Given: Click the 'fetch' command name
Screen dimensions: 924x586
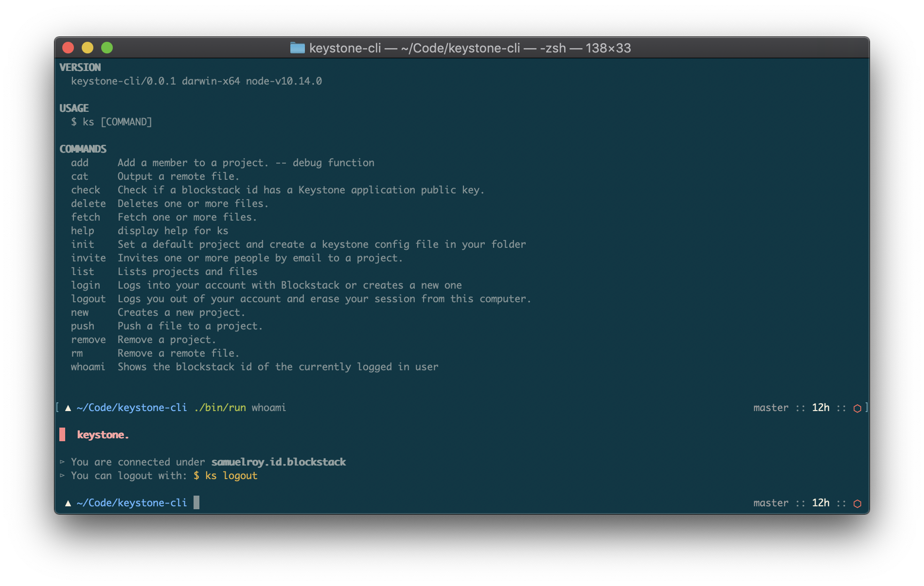Looking at the screenshot, I should (86, 217).
